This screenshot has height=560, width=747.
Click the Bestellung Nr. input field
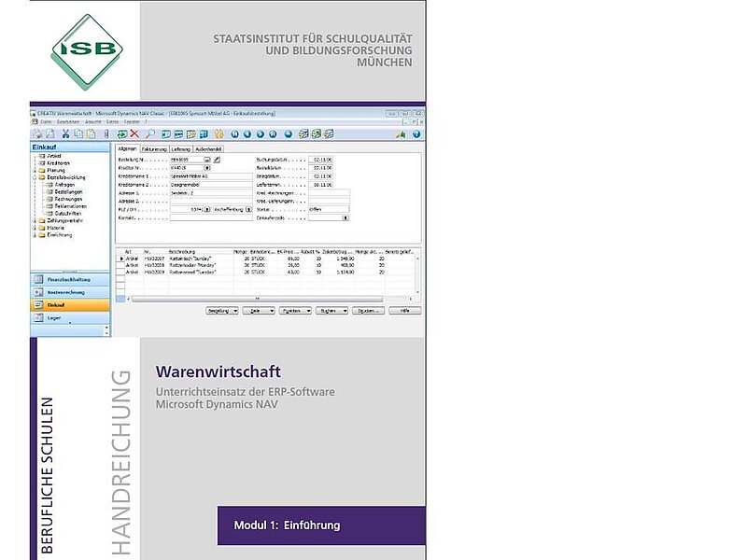[x=187, y=160]
